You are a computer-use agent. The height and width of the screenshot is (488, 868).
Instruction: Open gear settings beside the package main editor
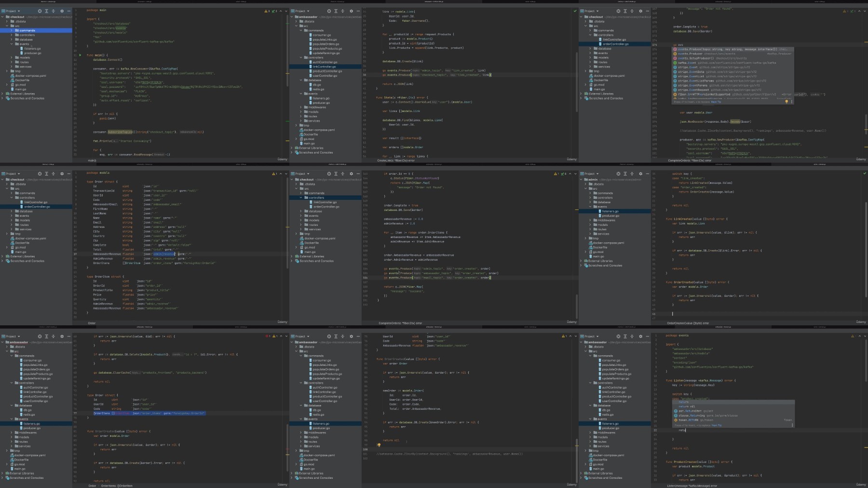coord(62,11)
